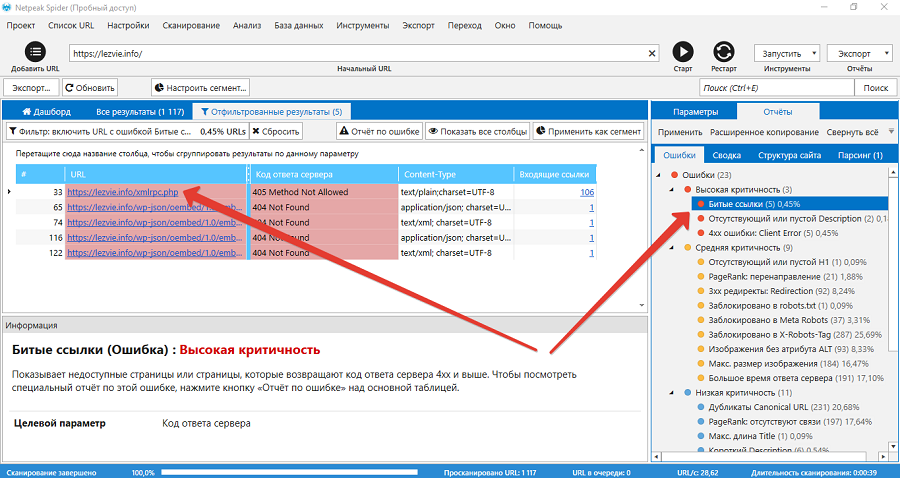Open the Список URL menu
The image size is (900, 478).
tap(71, 25)
